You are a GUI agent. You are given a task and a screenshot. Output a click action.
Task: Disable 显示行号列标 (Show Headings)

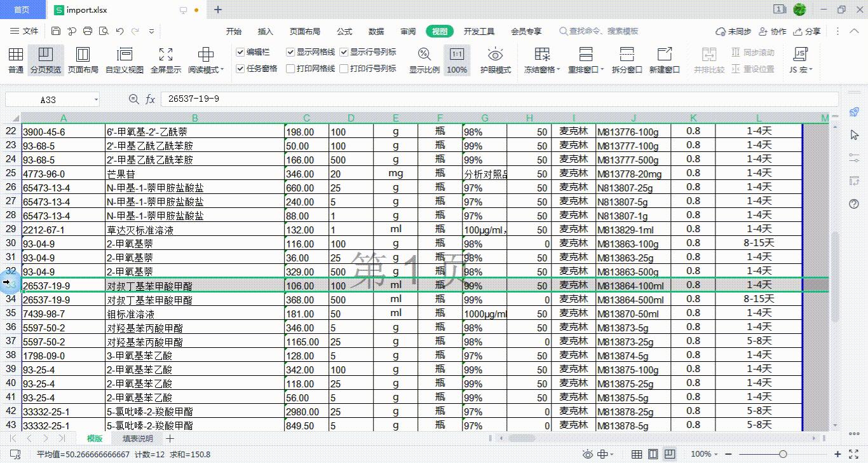click(344, 52)
